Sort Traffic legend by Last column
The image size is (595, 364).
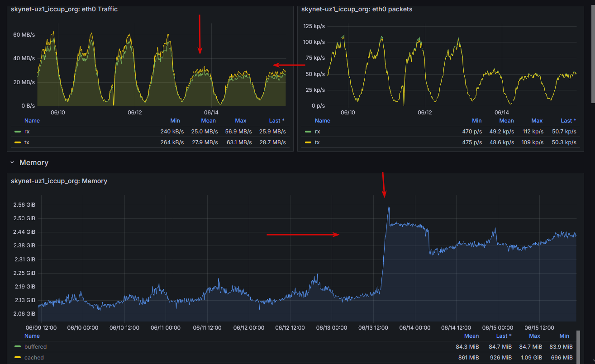[277, 121]
